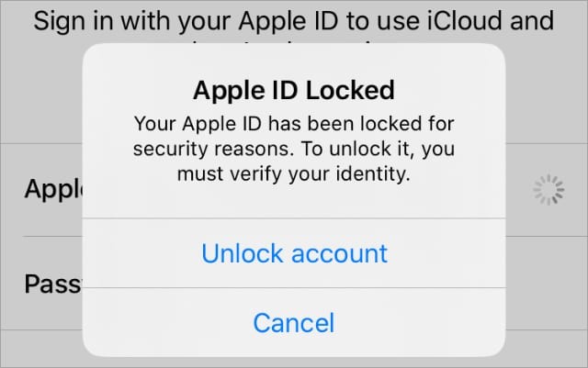Click the "Apple ID Locked" dialog title
Image resolution: width=588 pixels, height=368 pixels.
[x=294, y=90]
